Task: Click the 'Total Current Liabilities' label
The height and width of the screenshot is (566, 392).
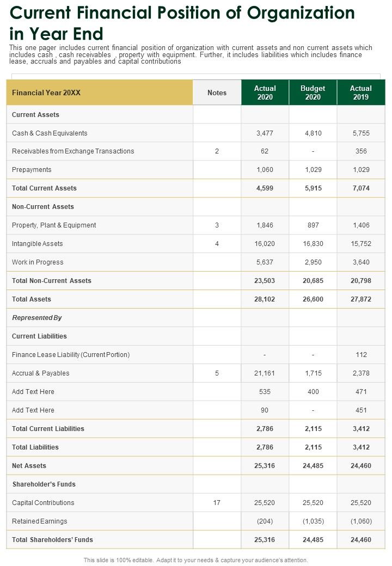Action: [x=48, y=429]
